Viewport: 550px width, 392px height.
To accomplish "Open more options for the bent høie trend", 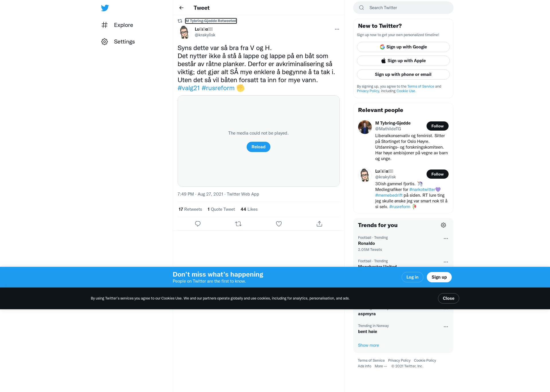I will [x=446, y=327].
